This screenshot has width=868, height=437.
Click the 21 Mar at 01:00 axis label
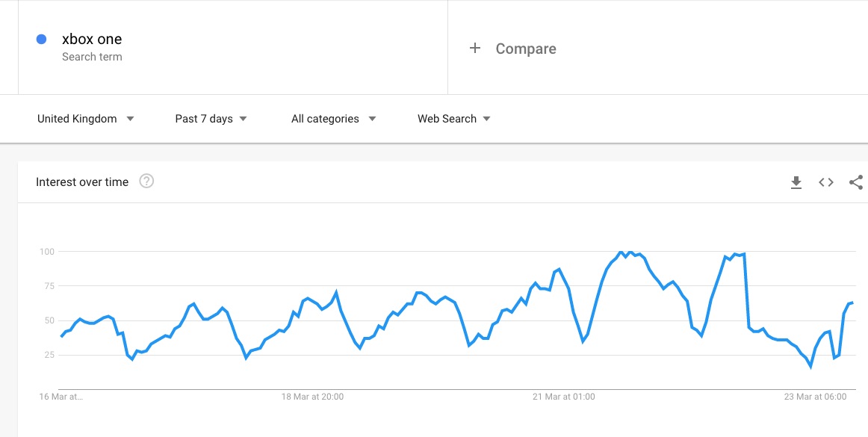(564, 397)
